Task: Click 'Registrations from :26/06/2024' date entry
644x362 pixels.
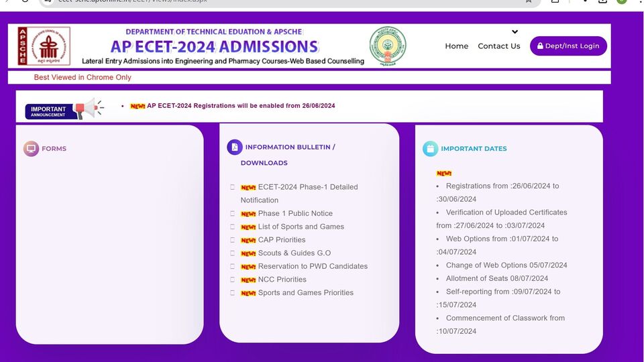Action: click(x=498, y=192)
